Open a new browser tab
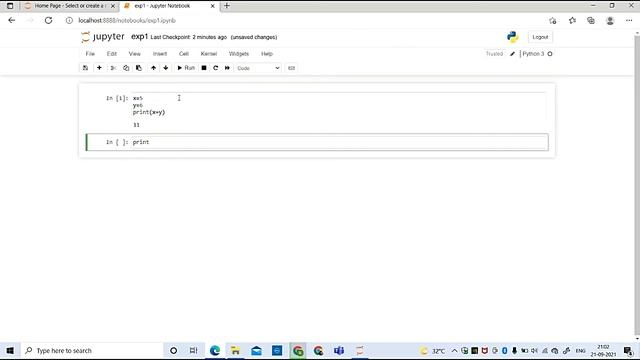This screenshot has height=360, width=640. pyautogui.click(x=227, y=6)
